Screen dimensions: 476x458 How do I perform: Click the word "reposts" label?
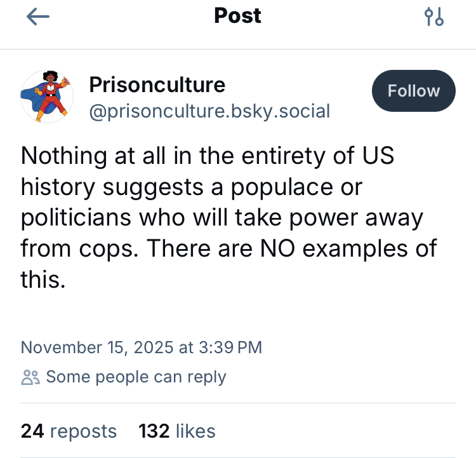[x=83, y=431]
